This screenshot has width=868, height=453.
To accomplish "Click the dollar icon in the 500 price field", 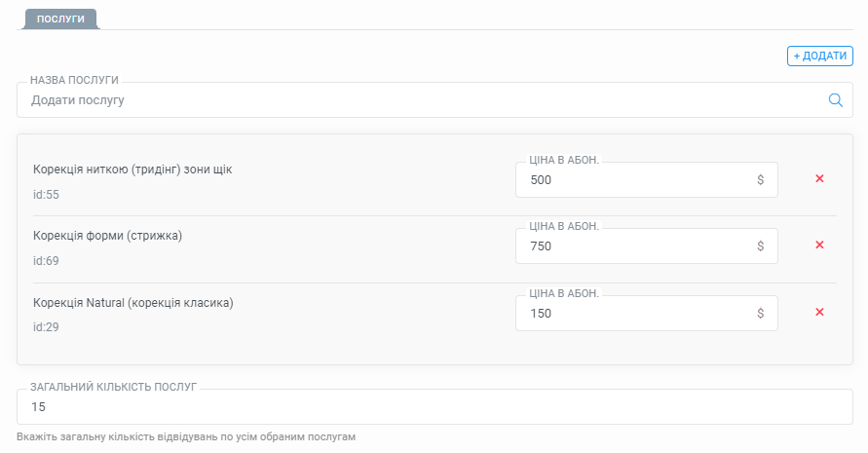I will click(761, 180).
